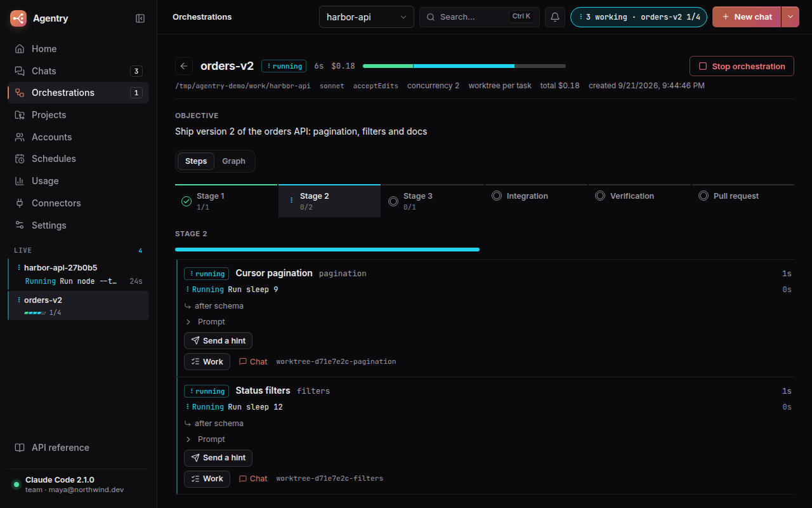The height and width of the screenshot is (508, 812).
Task: Open Chat for Status filters task
Action: click(x=253, y=479)
